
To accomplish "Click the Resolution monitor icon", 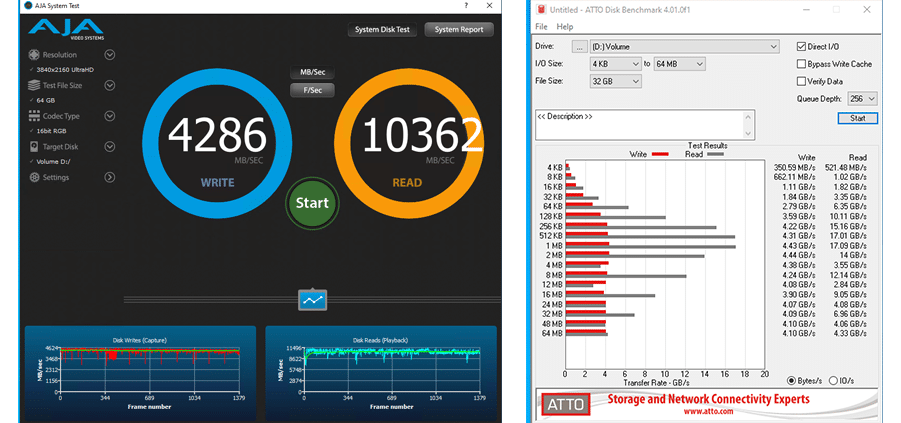I will click(x=35, y=55).
